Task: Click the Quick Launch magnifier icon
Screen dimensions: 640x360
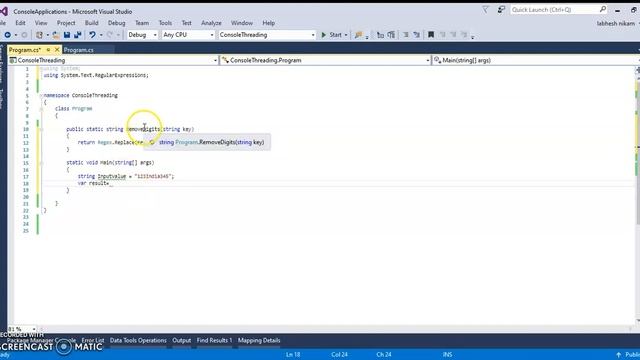Action: pyautogui.click(x=602, y=9)
